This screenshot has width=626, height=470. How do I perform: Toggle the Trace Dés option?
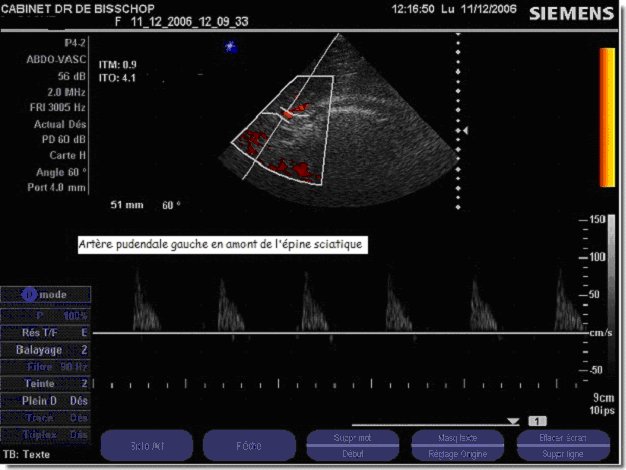click(46, 418)
